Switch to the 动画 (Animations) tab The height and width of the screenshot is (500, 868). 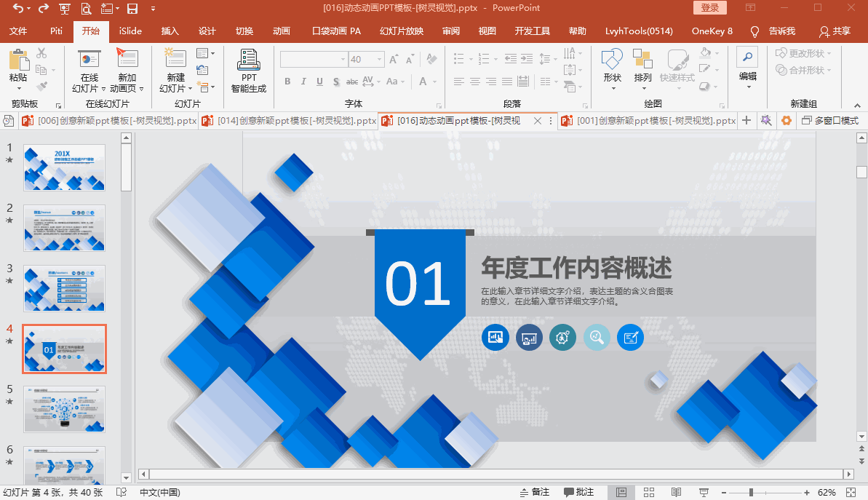point(282,31)
